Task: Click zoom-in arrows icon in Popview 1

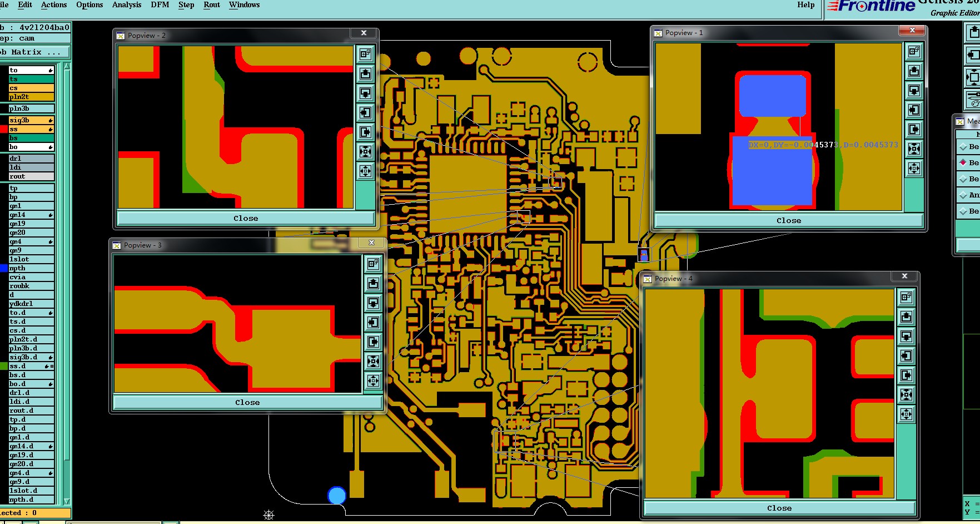Action: 914,149
